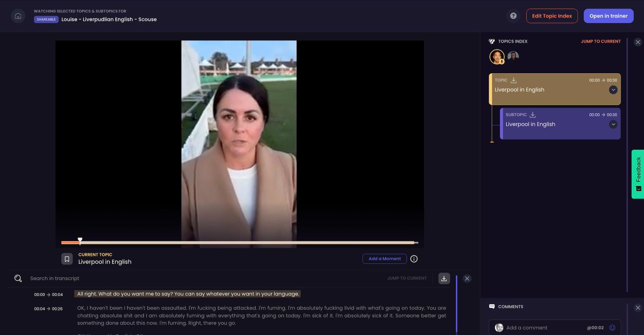Click the 00:00 → 00:04 transcript timestamp
This screenshot has width=644, height=335.
pyautogui.click(x=48, y=295)
